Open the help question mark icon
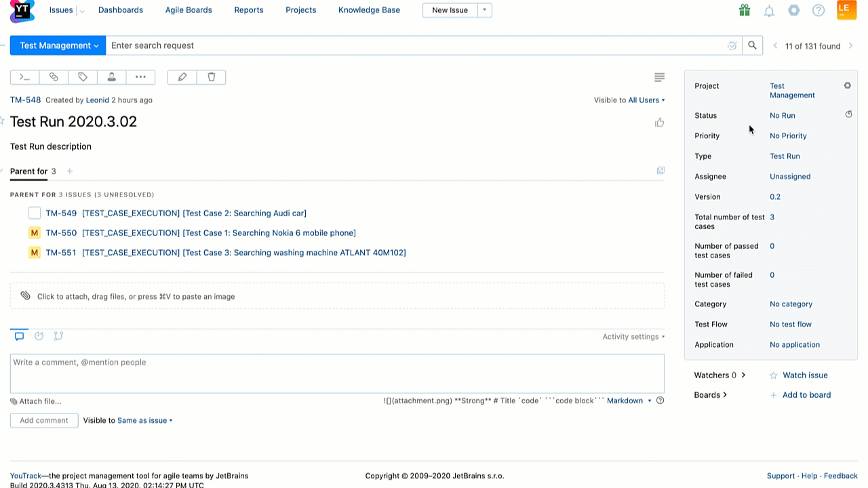 coord(818,10)
